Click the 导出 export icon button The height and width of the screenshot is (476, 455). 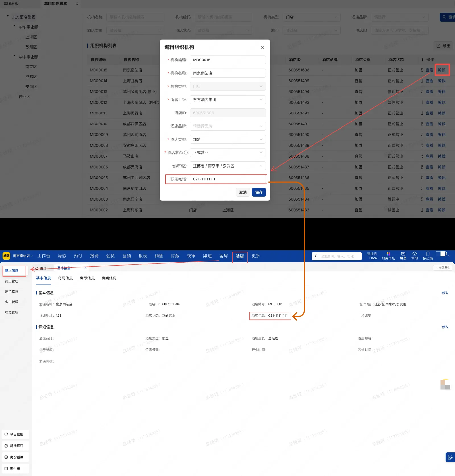click(x=443, y=46)
